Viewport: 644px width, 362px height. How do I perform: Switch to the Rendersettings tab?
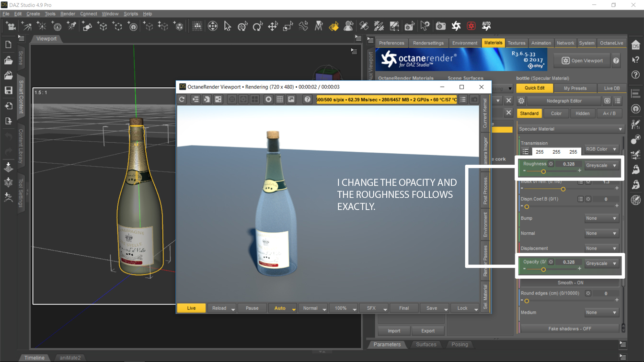[x=428, y=43]
